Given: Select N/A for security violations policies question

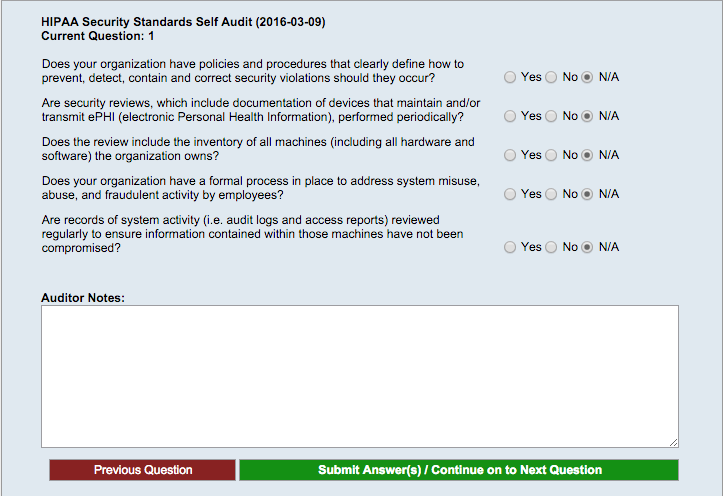Looking at the screenshot, I should [x=587, y=77].
